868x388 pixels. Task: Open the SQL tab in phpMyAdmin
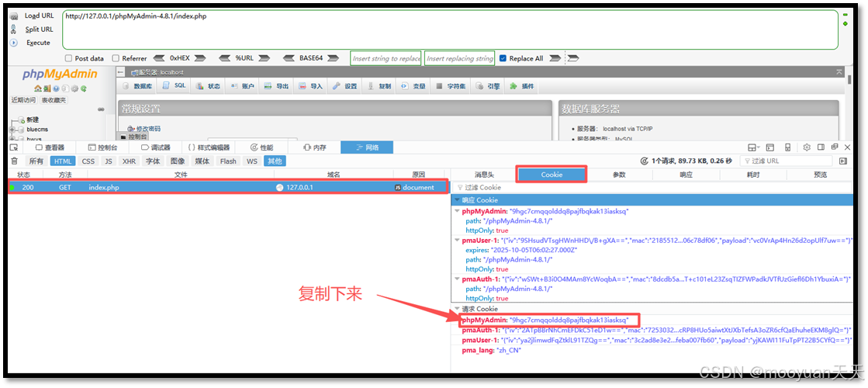(x=175, y=86)
